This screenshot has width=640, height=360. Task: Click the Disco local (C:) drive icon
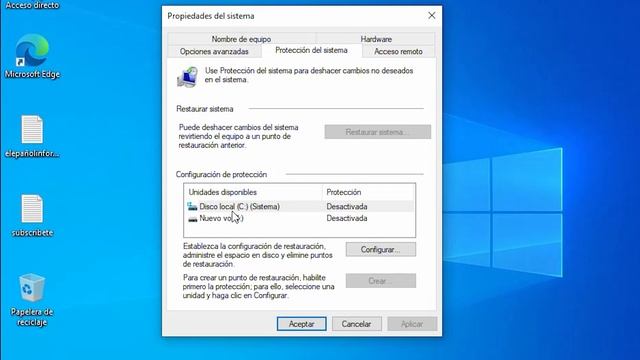click(x=192, y=207)
